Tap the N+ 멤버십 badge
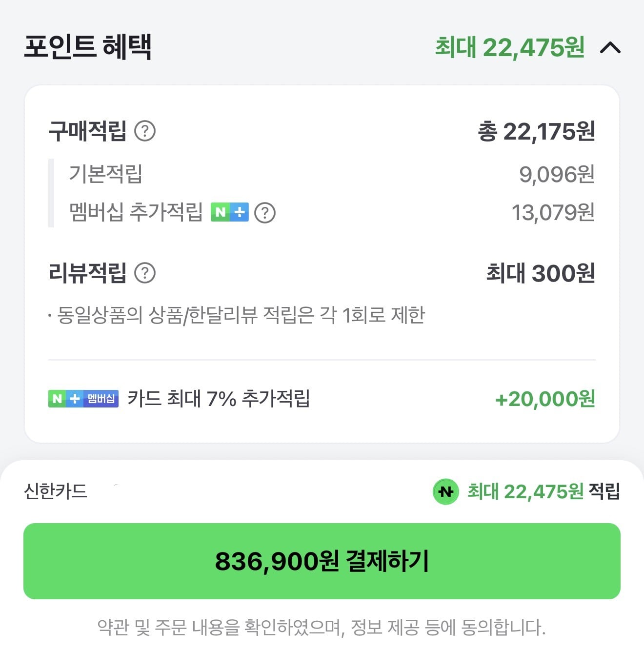The image size is (644, 671). [83, 399]
